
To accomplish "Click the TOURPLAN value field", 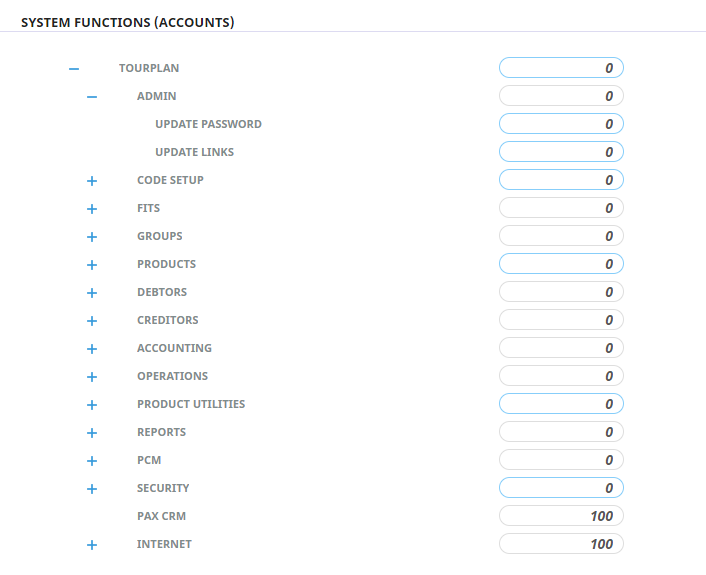I will click(561, 69).
